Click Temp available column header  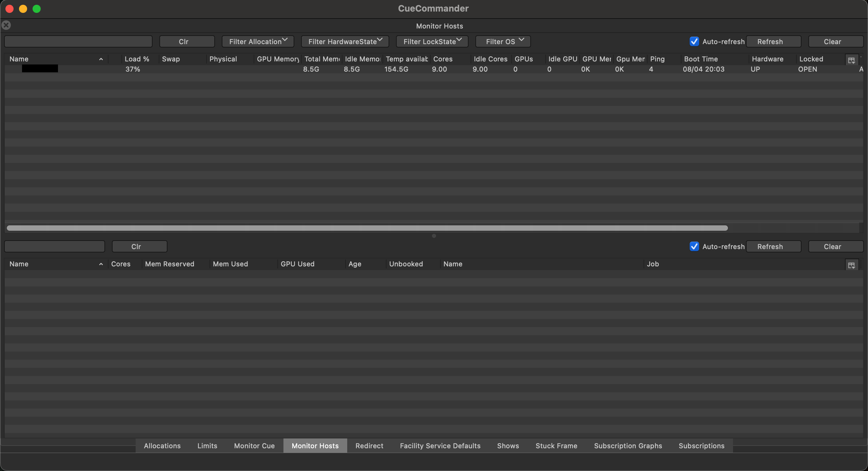pos(407,59)
